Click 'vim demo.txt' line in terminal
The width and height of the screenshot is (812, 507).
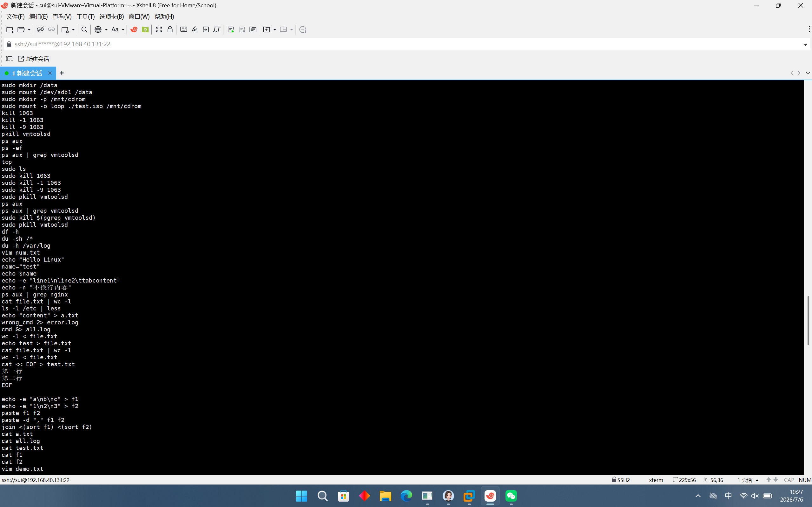pyautogui.click(x=23, y=469)
